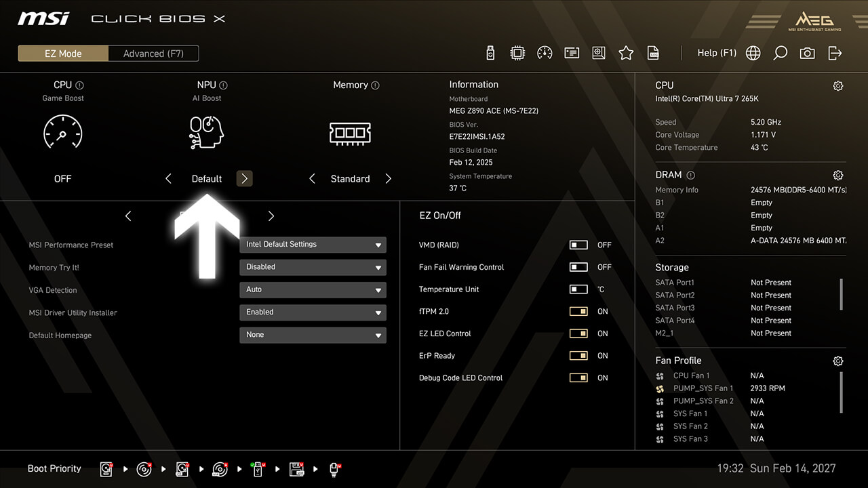The width and height of the screenshot is (868, 488).
Task: Open the USB flash BIOS update icon
Action: click(x=491, y=53)
